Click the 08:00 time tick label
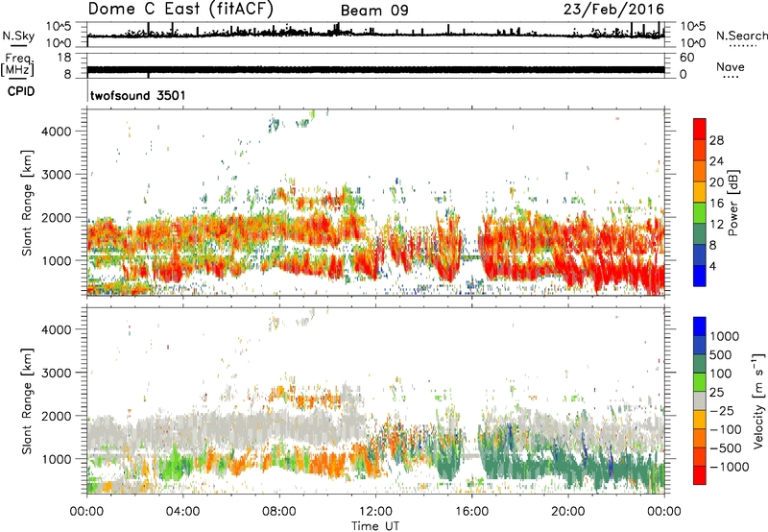This screenshot has height=532, width=768. pyautogui.click(x=279, y=512)
